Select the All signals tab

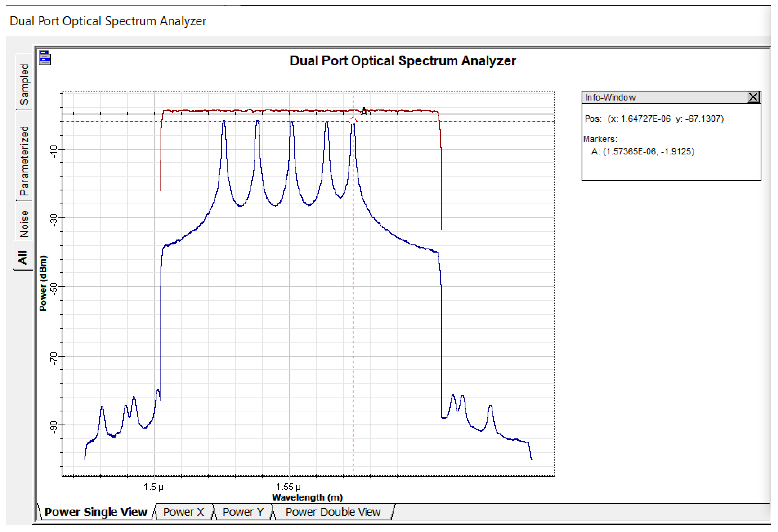[23, 257]
